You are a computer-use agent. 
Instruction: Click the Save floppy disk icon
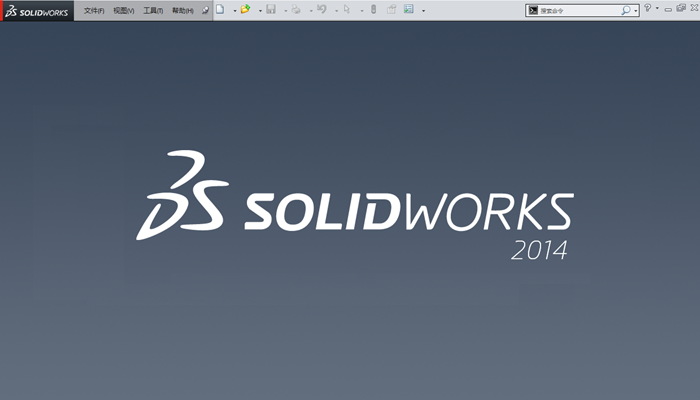pyautogui.click(x=271, y=9)
